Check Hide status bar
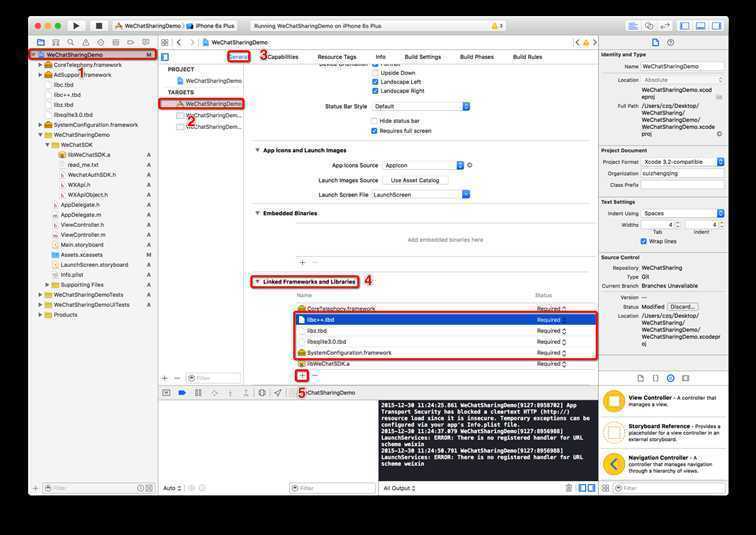Image resolution: width=756 pixels, height=535 pixels. point(374,121)
